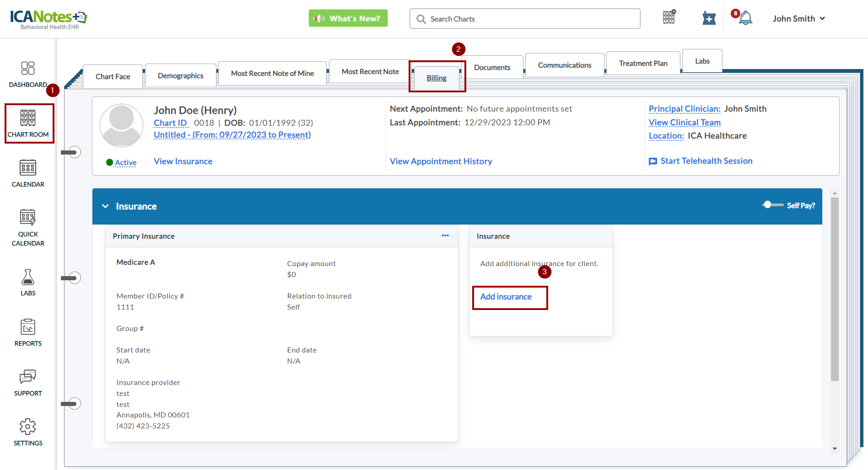Screen dimensions: 868x470
Task: Click the Add insurance link
Action: [x=506, y=297]
